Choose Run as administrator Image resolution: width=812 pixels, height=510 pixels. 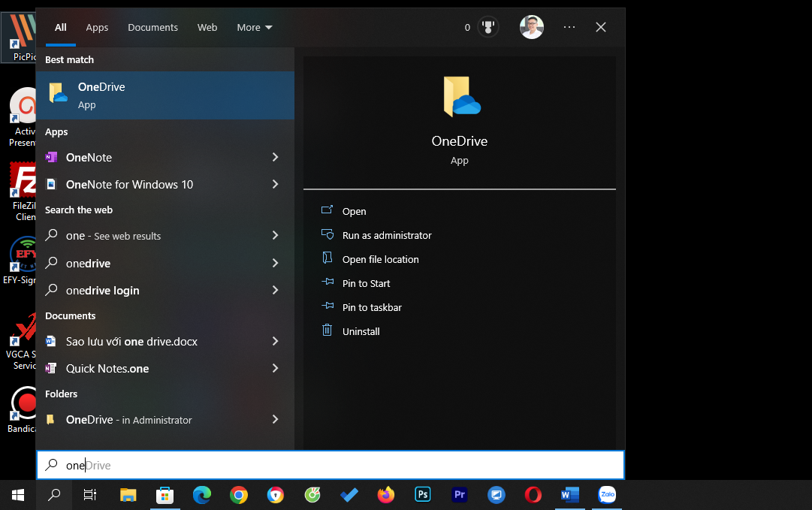point(387,236)
